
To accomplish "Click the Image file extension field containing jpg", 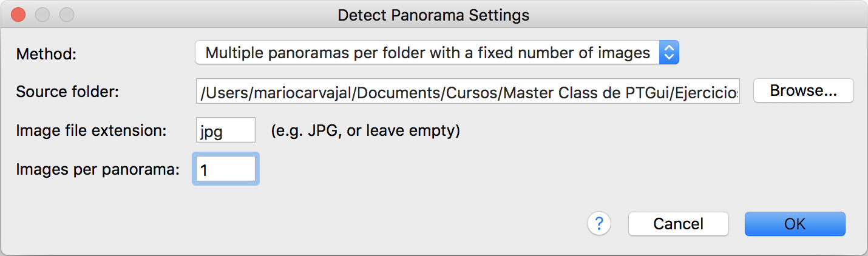I will click(225, 130).
